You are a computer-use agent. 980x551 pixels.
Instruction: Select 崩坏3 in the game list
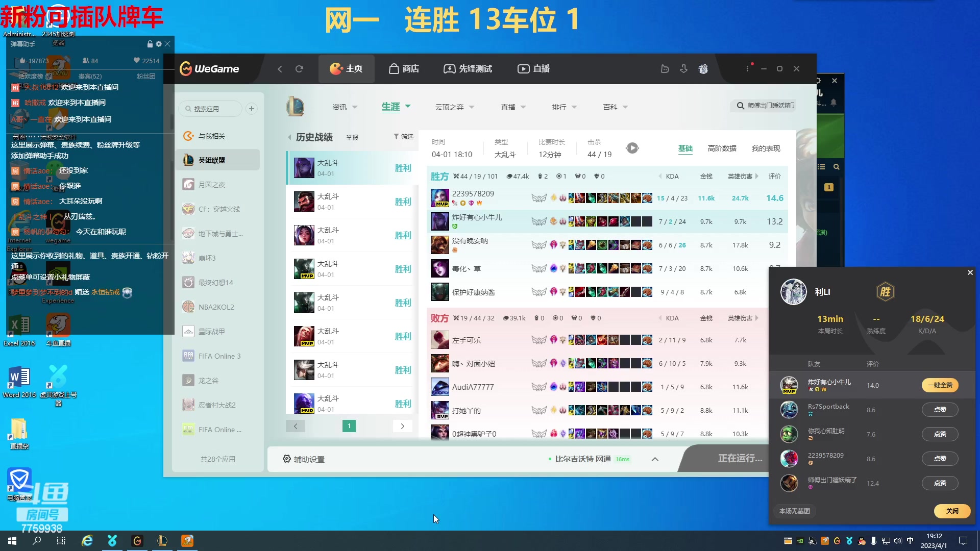(217, 258)
